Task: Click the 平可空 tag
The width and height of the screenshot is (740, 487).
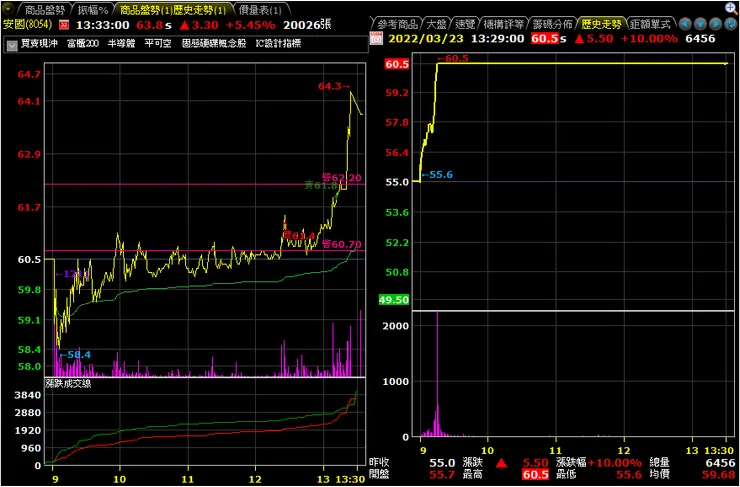Action: pyautogui.click(x=158, y=44)
